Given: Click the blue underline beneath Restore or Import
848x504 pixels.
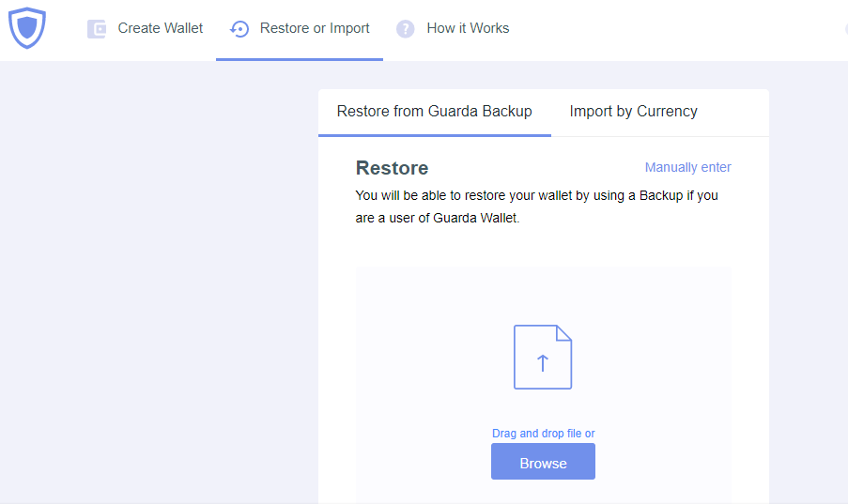Looking at the screenshot, I should [x=300, y=59].
